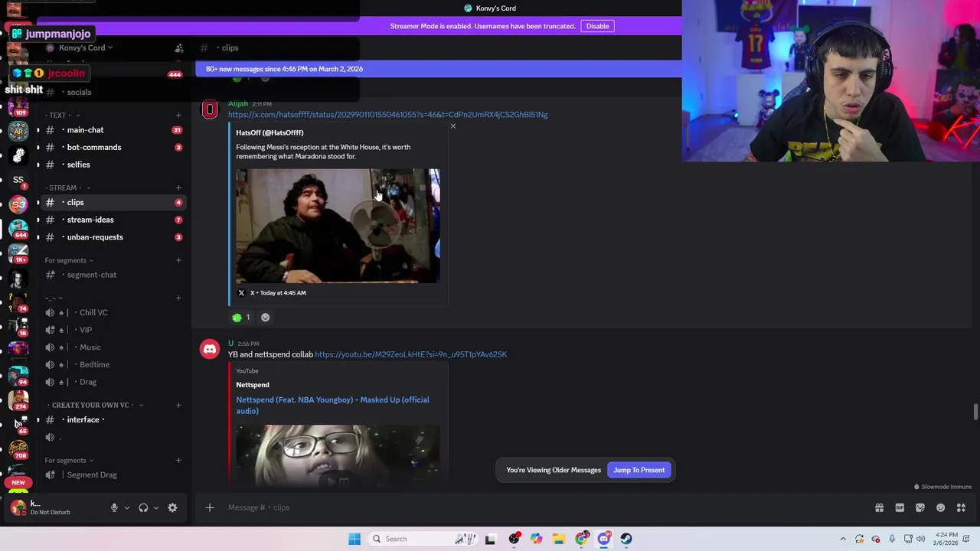Show hidden system tray icons
The width and height of the screenshot is (980, 551).
[843, 539]
